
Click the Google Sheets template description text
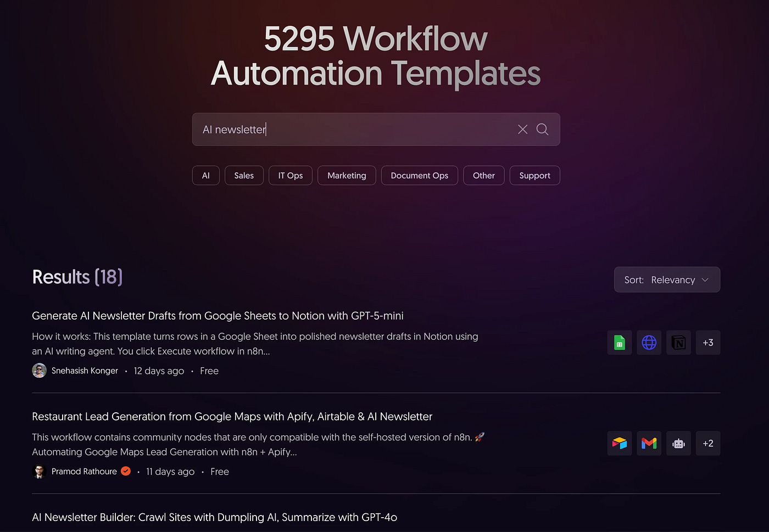(x=255, y=344)
